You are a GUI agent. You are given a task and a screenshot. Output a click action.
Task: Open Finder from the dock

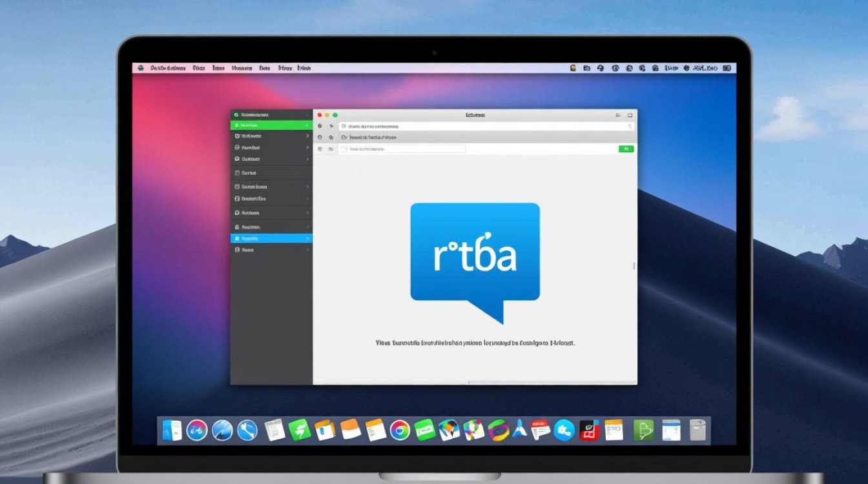[x=172, y=430]
